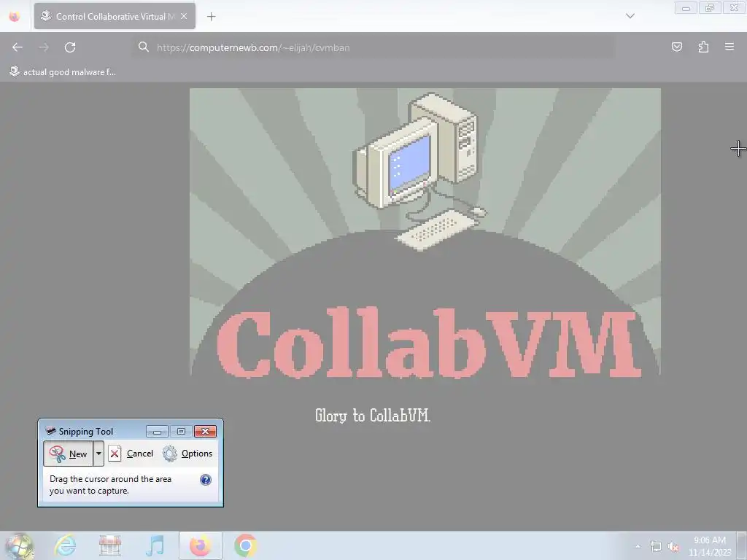Screen dimensions: 747x560
Task: Minimize the Snipping Tool window
Action: [157, 432]
